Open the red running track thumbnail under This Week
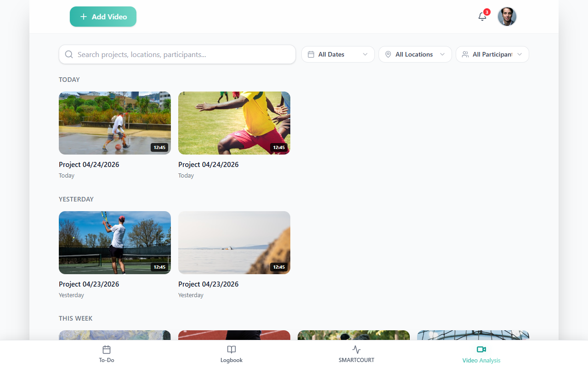The image size is (588, 368). pos(234,335)
